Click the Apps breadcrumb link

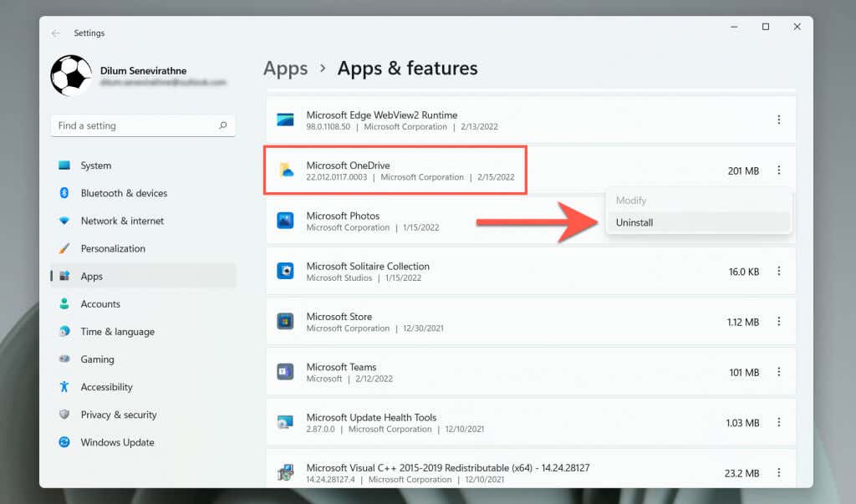point(286,69)
